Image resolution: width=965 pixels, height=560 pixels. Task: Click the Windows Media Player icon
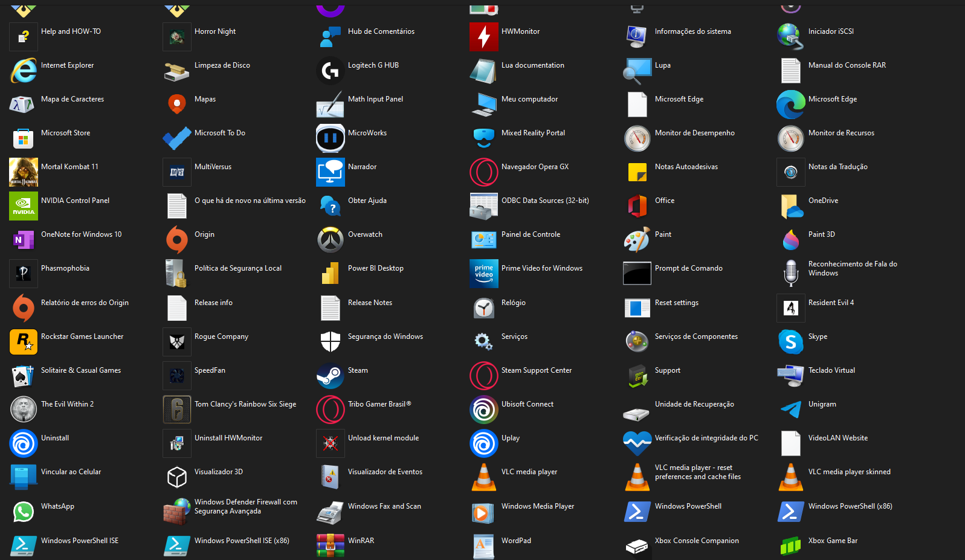coord(484,512)
